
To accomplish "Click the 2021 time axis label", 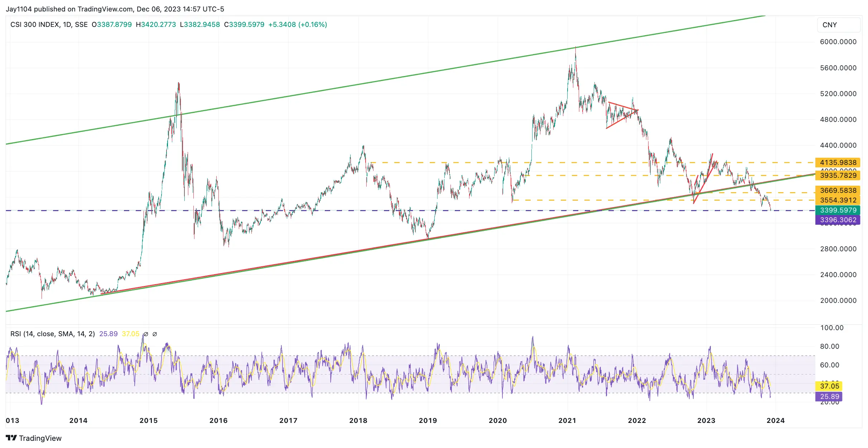I will click(x=568, y=420).
